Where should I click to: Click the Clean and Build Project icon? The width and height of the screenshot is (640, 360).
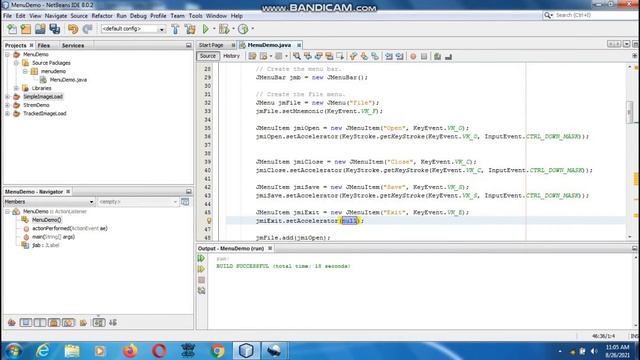point(190,29)
